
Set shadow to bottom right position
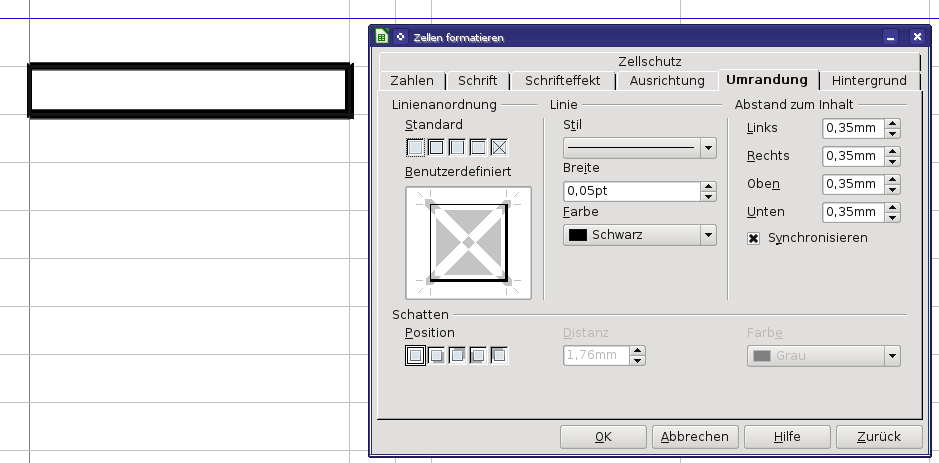click(436, 355)
